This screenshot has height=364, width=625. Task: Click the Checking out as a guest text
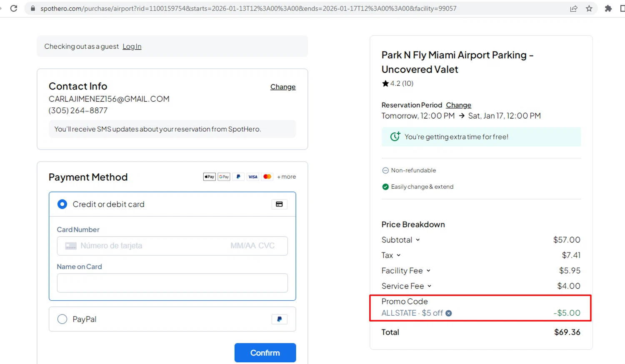point(82,47)
